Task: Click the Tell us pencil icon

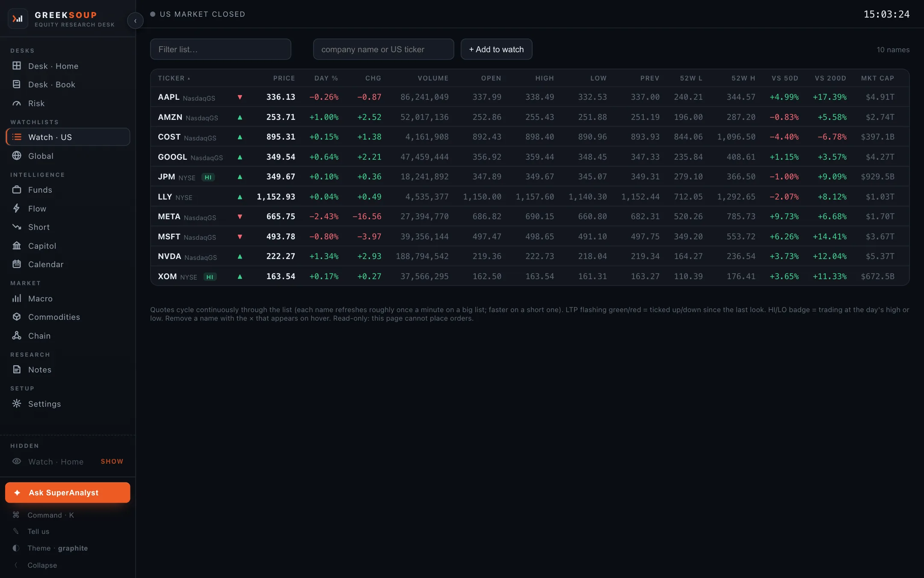Action: tap(16, 531)
